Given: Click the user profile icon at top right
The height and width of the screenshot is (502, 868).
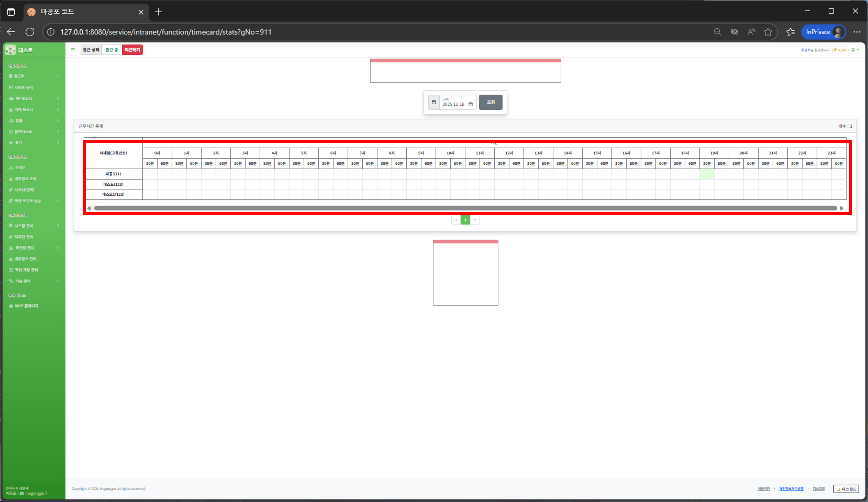Looking at the screenshot, I should [x=853, y=50].
